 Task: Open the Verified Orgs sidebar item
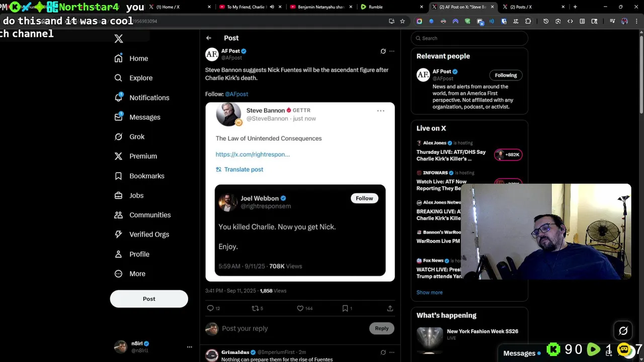pos(142,234)
